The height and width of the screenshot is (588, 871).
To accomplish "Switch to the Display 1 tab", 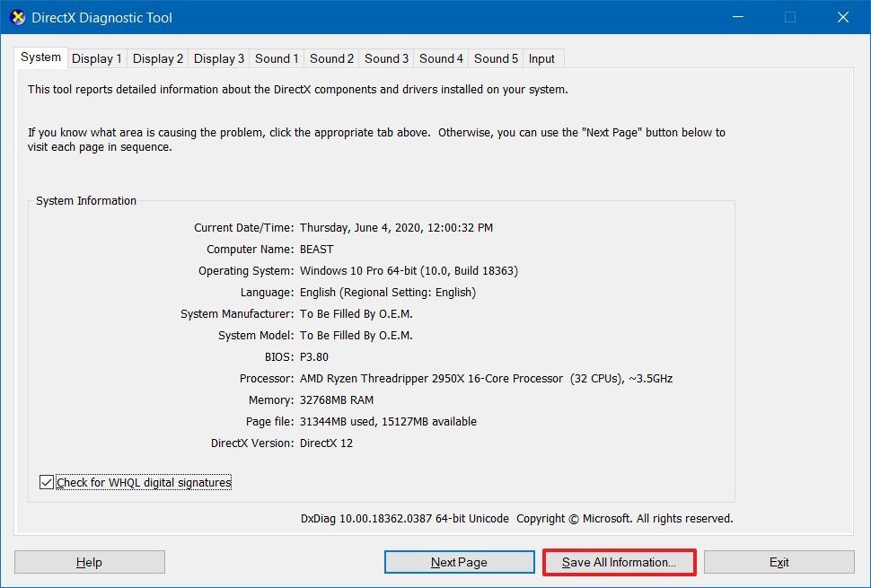I will (x=96, y=58).
